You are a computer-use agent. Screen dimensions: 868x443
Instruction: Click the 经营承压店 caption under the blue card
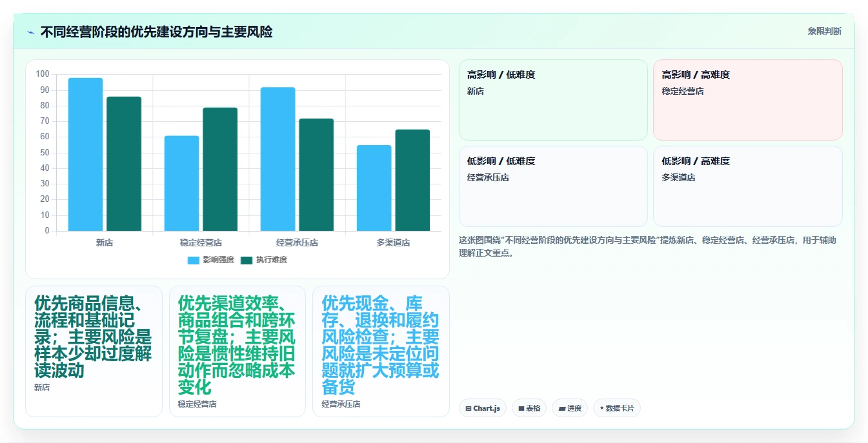click(x=341, y=404)
